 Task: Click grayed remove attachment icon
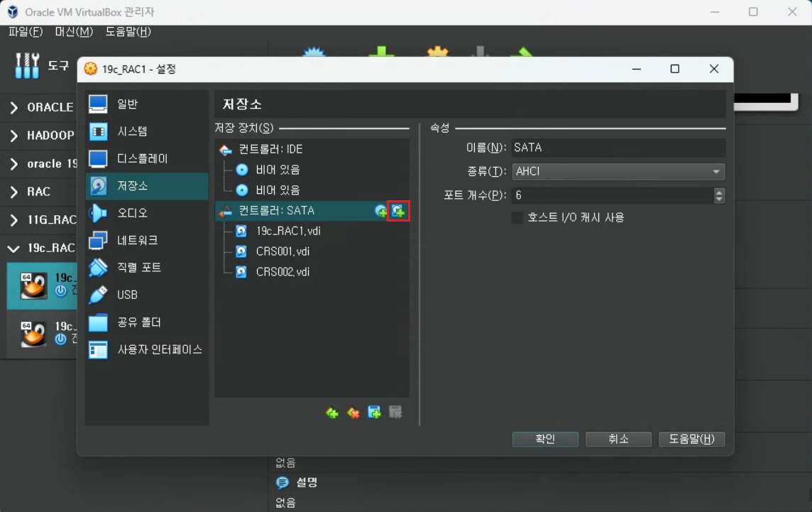[395, 413]
